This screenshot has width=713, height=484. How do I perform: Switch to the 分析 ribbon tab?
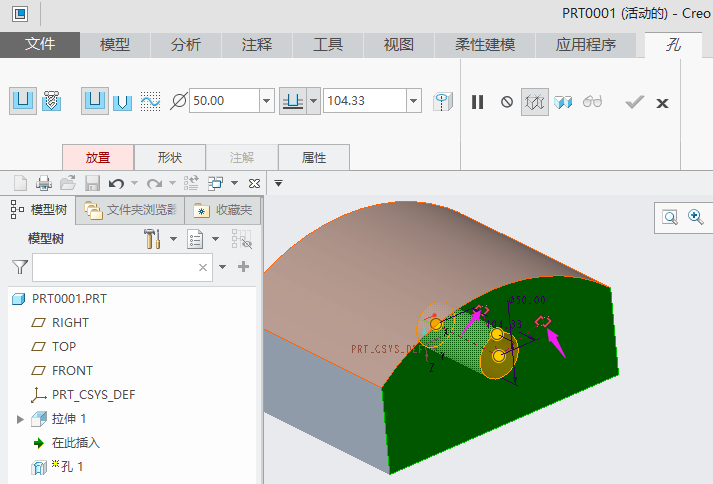coord(186,45)
